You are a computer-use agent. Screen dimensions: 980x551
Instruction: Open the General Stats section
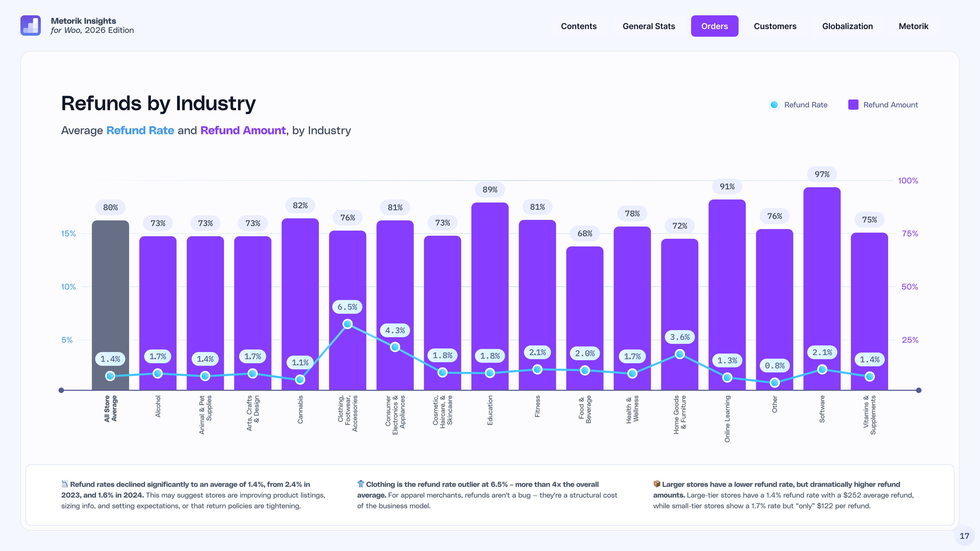[x=648, y=26]
